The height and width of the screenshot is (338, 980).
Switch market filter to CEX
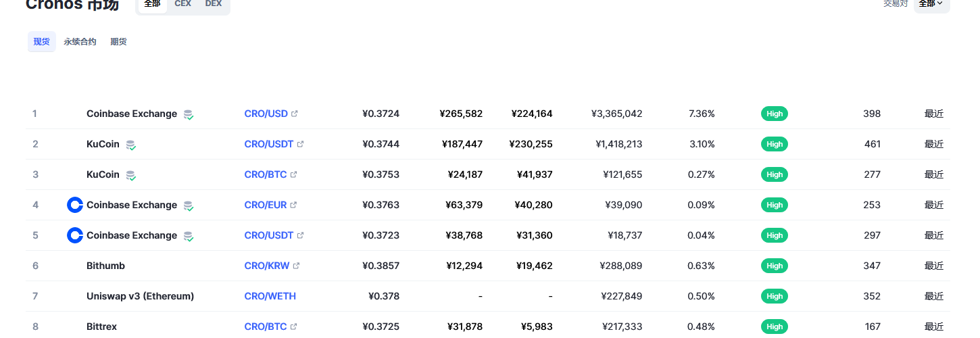pyautogui.click(x=182, y=4)
